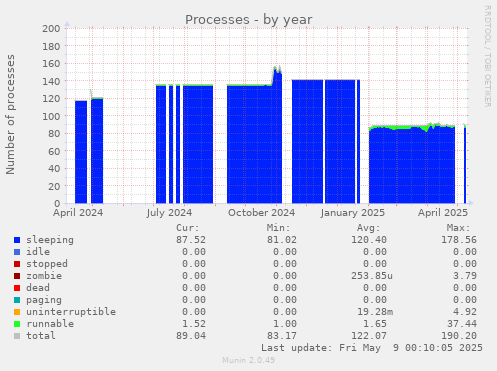
Task: Click sleeping average value 120.40
Action: click(369, 240)
